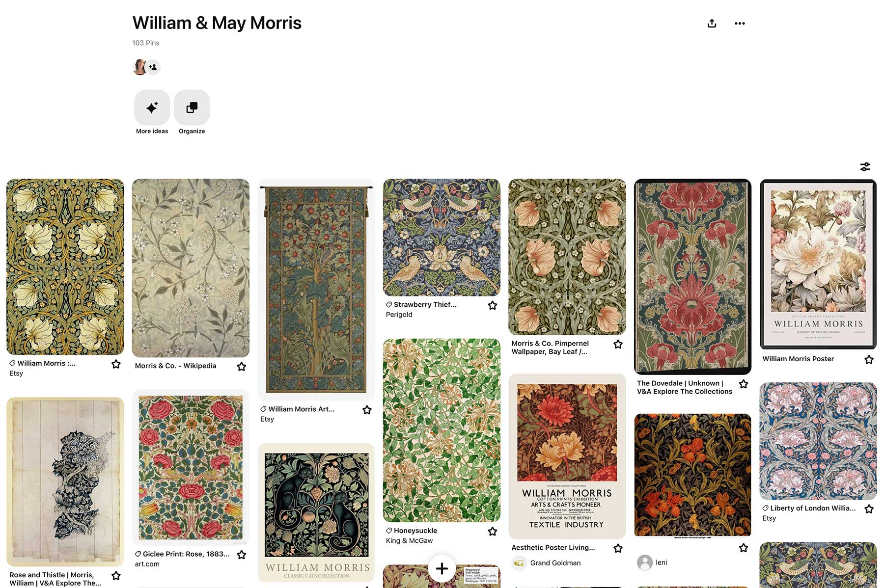Open the Grand Goldman profile
This screenshot has width=884, height=588.
click(555, 563)
